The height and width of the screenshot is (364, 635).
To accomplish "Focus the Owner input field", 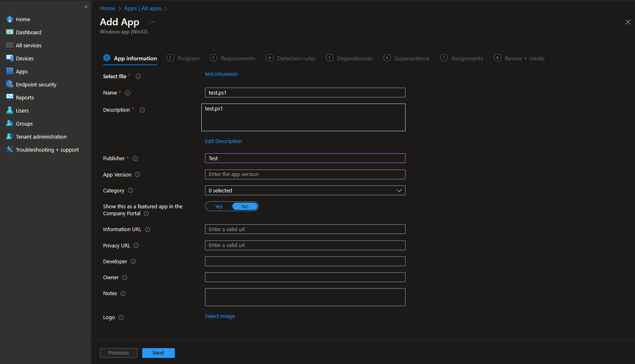I will 305,277.
